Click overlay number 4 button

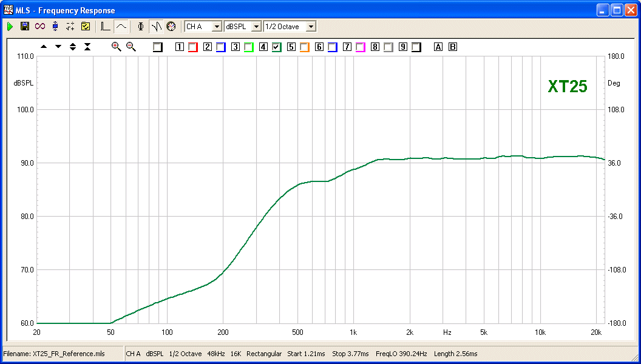263,47
